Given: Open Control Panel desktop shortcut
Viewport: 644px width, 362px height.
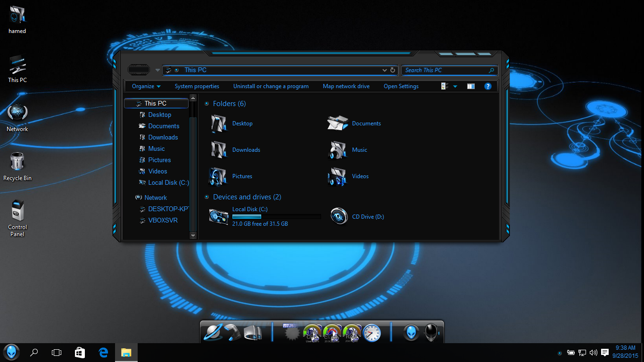Looking at the screenshot, I should point(17,211).
